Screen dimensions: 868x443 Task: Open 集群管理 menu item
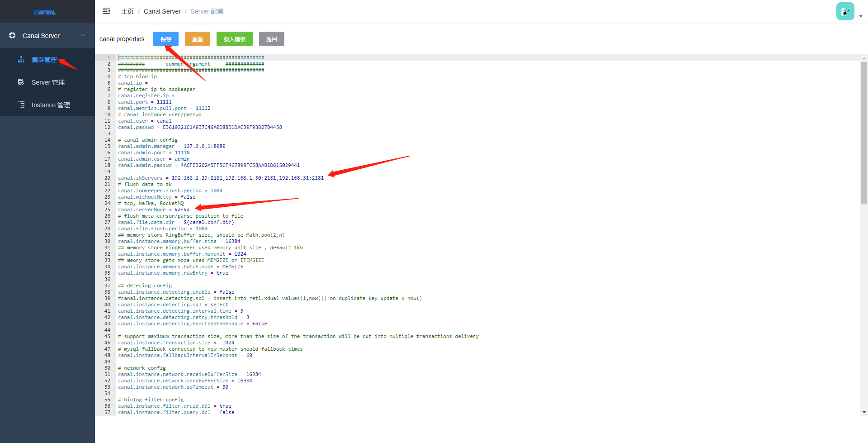[x=44, y=60]
